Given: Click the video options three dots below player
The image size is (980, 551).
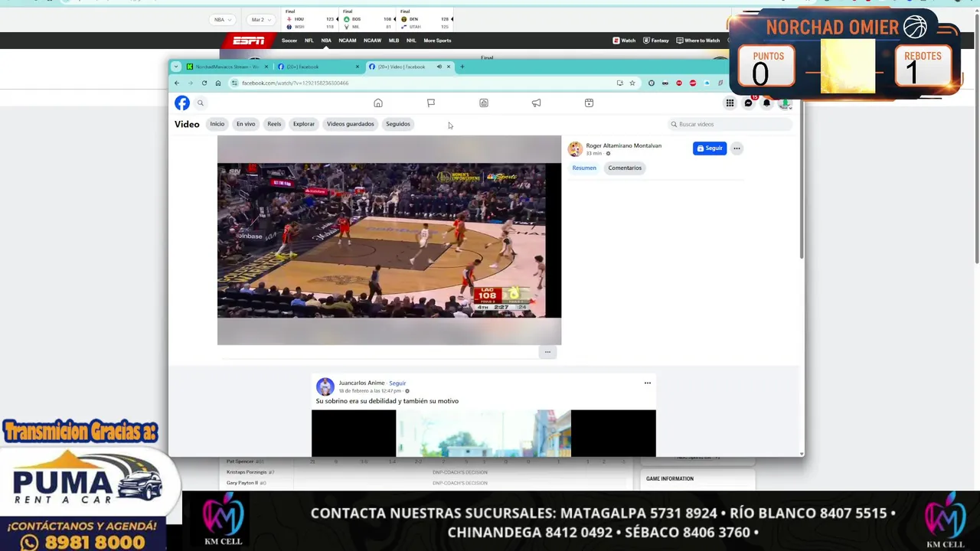Looking at the screenshot, I should click(x=547, y=352).
